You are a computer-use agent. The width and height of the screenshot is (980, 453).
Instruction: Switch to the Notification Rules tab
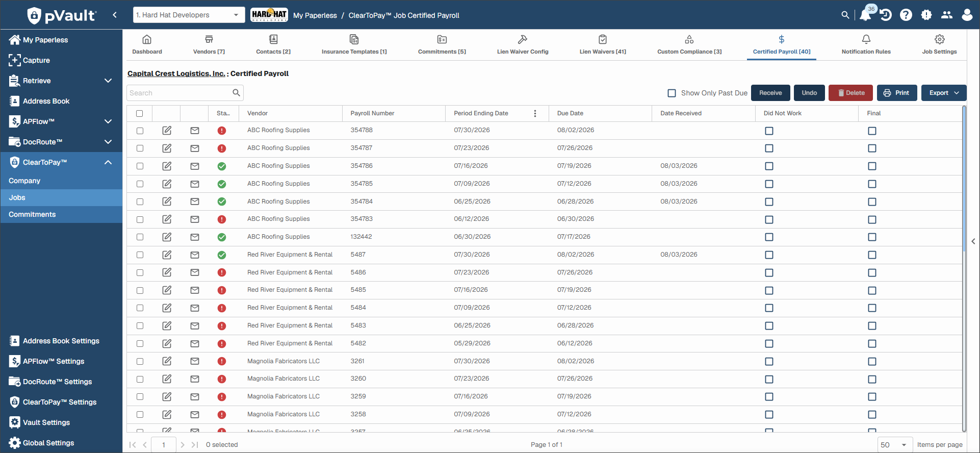click(866, 44)
